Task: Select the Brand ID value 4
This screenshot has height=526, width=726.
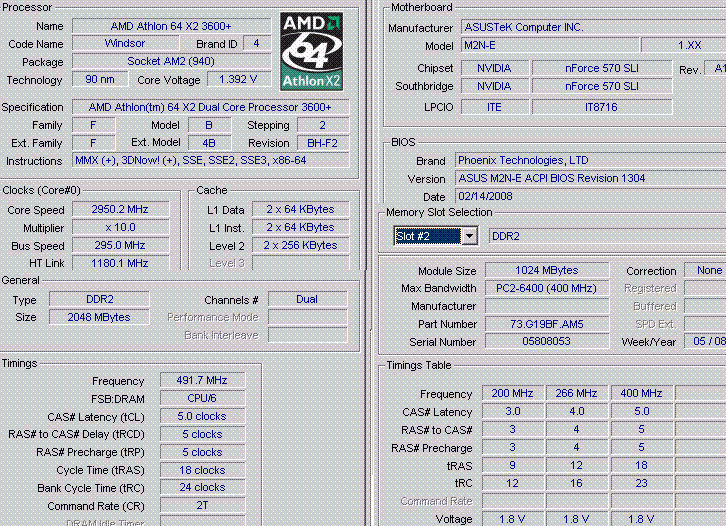Action: [x=257, y=43]
